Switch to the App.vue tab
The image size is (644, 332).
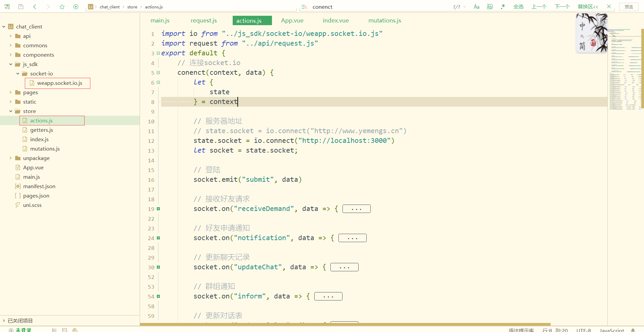(292, 20)
